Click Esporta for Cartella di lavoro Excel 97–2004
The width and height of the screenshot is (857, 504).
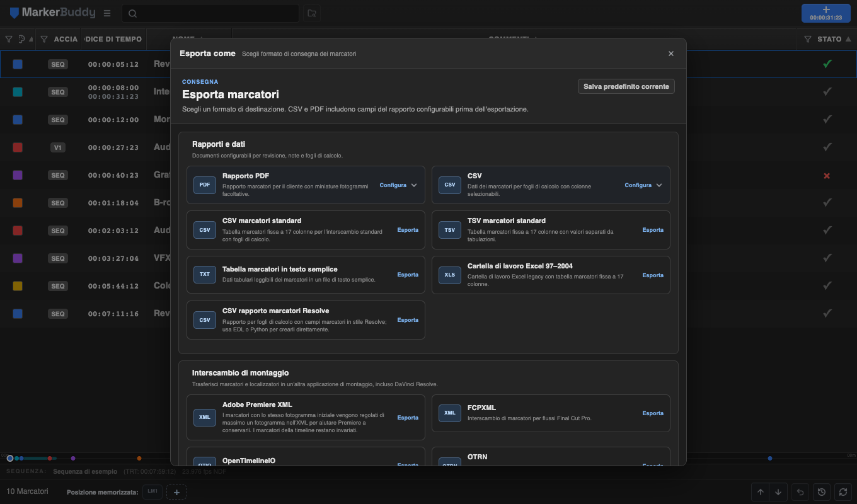pyautogui.click(x=653, y=275)
